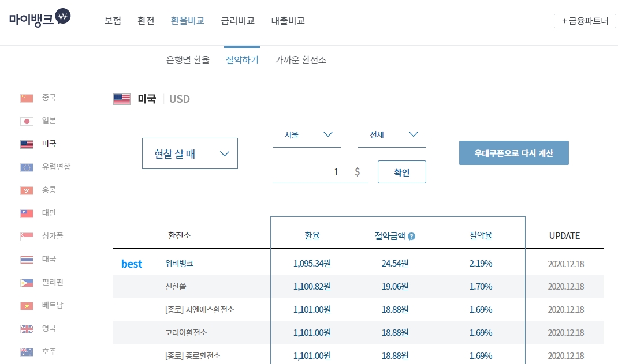618x364 pixels.
Task: Click the +금융파트너 button
Action: pyautogui.click(x=585, y=21)
